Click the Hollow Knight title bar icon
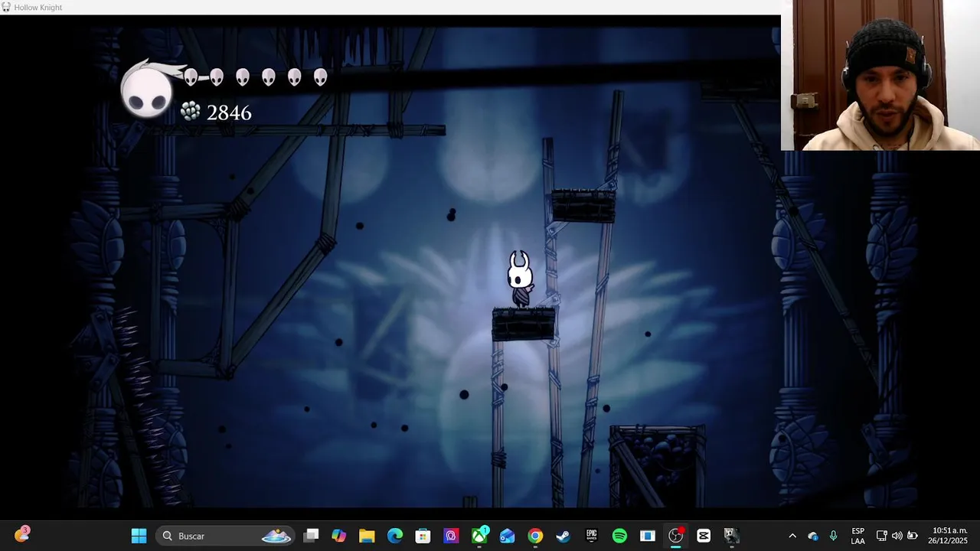This screenshot has height=551, width=980. click(x=6, y=7)
